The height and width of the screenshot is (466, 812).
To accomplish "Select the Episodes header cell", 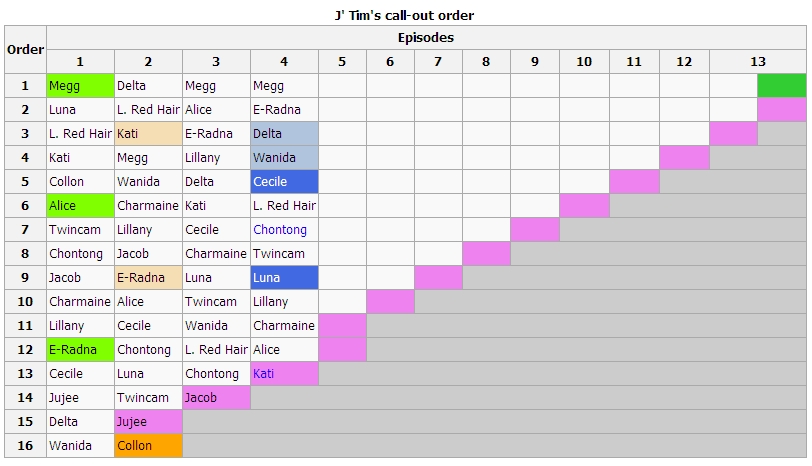I will [426, 37].
